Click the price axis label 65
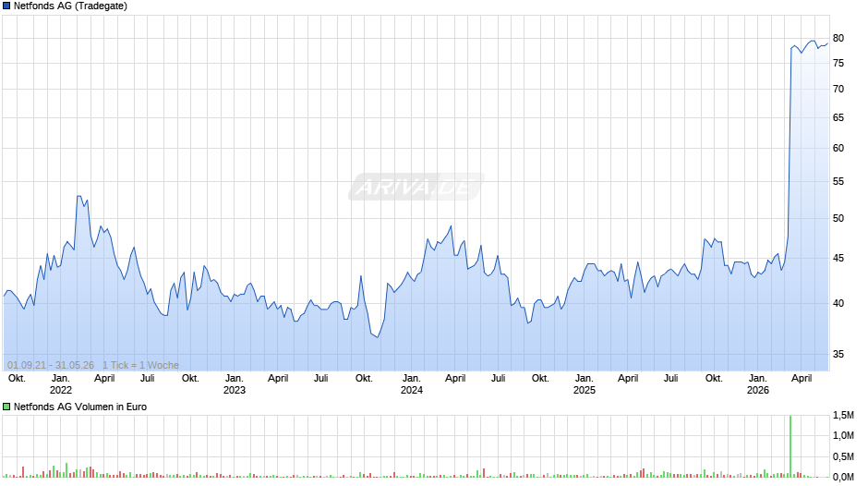This screenshot has width=868, height=486. 838,117
